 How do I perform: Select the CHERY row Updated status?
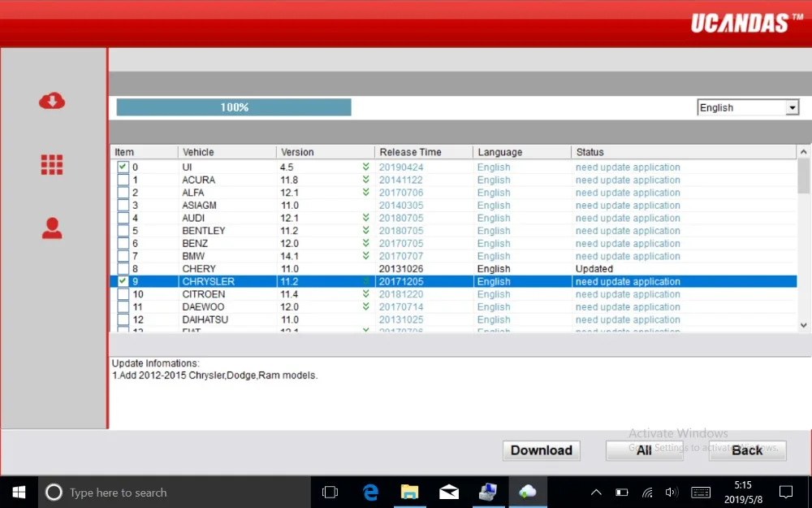click(x=594, y=268)
